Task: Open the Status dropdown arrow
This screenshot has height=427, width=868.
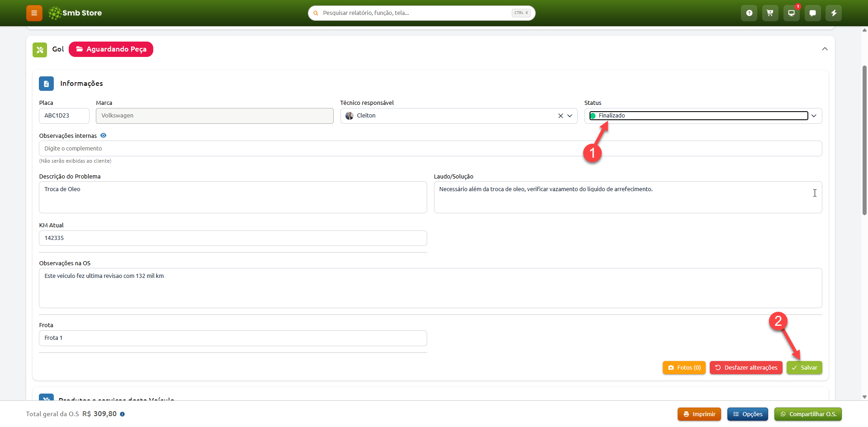Action: (814, 116)
